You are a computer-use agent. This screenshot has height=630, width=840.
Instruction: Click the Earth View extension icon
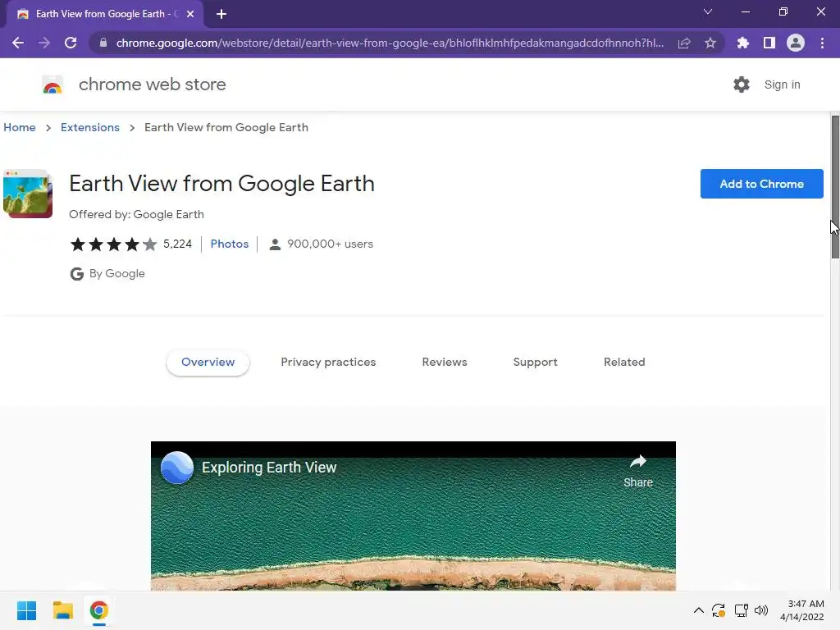[28, 194]
